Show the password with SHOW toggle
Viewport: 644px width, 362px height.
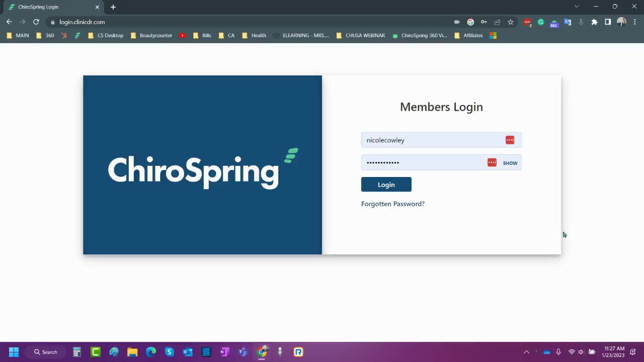point(510,163)
